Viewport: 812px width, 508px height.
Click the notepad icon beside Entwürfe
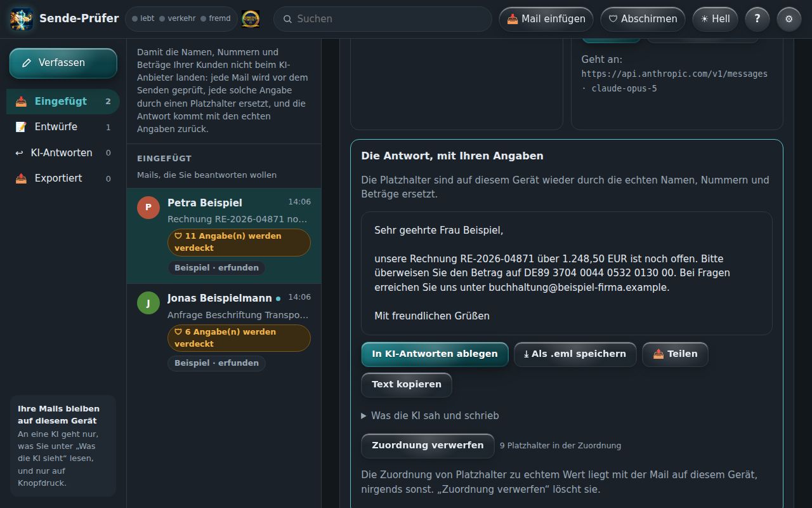[22, 127]
